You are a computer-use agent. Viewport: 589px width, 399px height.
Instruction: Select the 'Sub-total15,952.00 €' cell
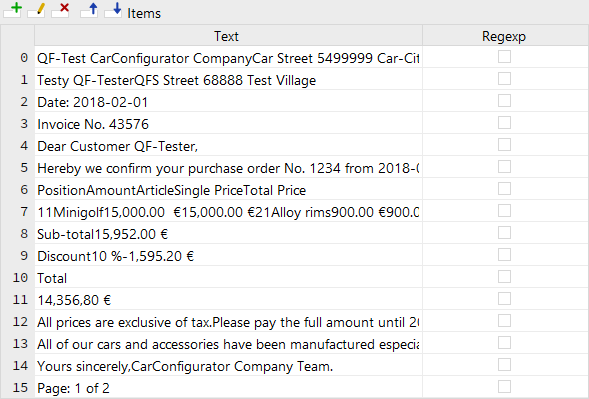228,234
